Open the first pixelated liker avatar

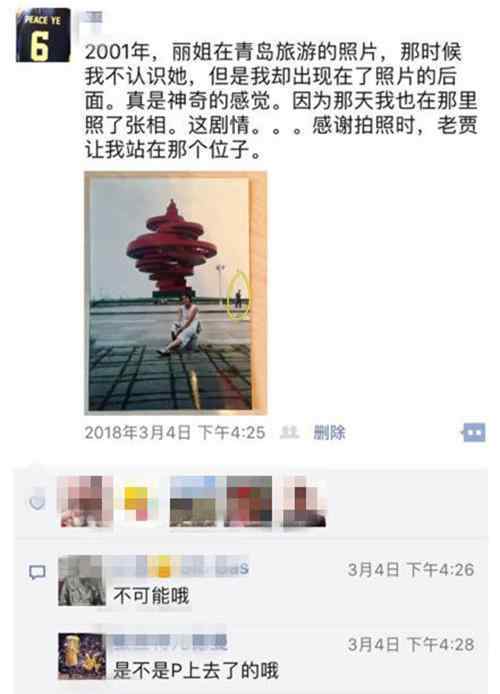click(85, 501)
